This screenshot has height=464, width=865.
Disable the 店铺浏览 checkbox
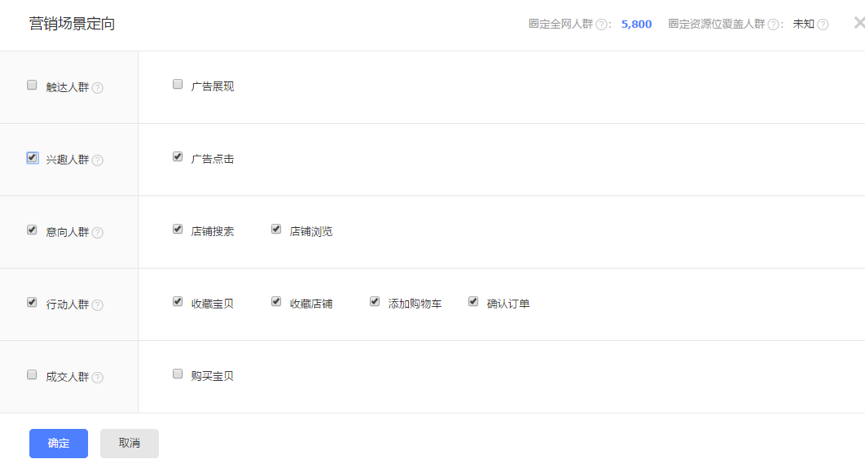click(x=276, y=229)
